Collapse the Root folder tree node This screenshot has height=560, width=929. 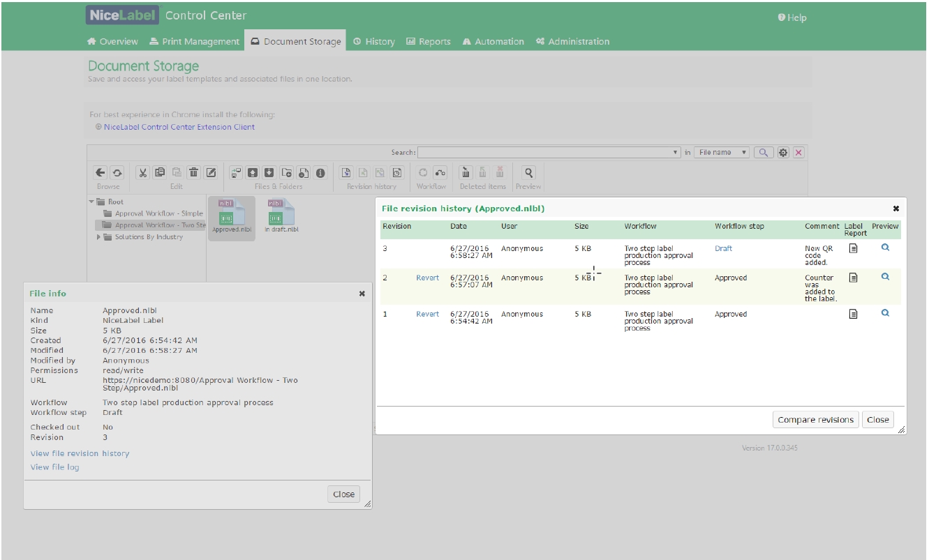91,202
